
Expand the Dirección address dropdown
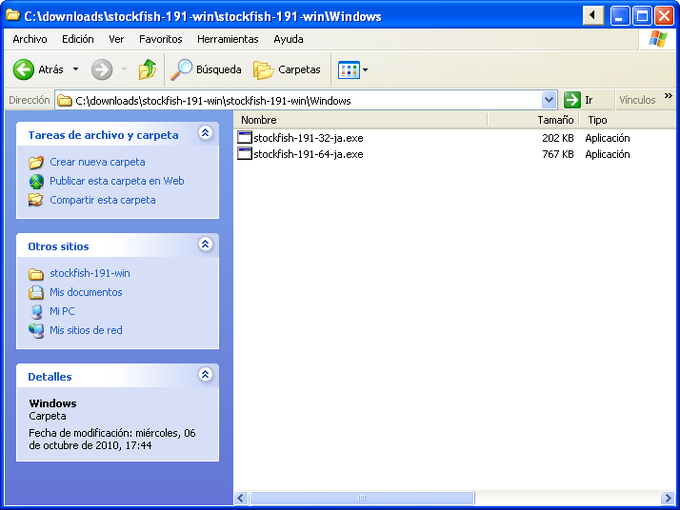click(x=549, y=100)
